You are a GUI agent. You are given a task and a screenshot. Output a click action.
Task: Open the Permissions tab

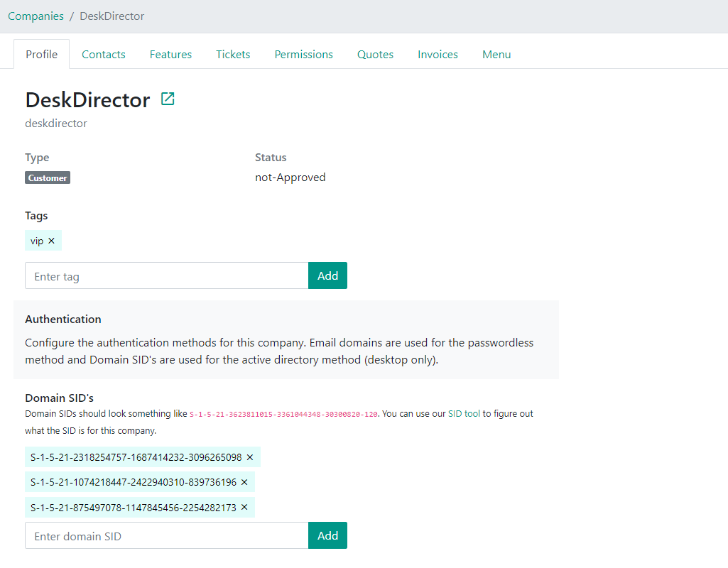coord(304,54)
